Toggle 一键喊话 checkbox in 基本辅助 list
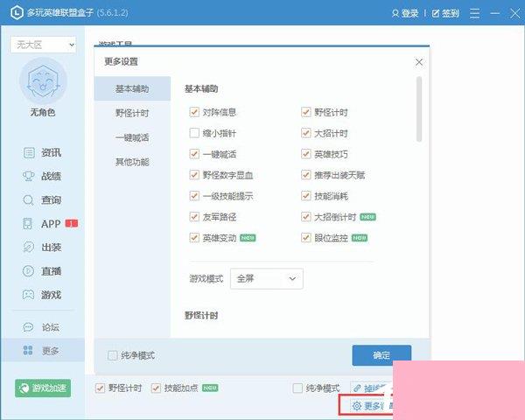The width and height of the screenshot is (525, 420). pos(194,154)
